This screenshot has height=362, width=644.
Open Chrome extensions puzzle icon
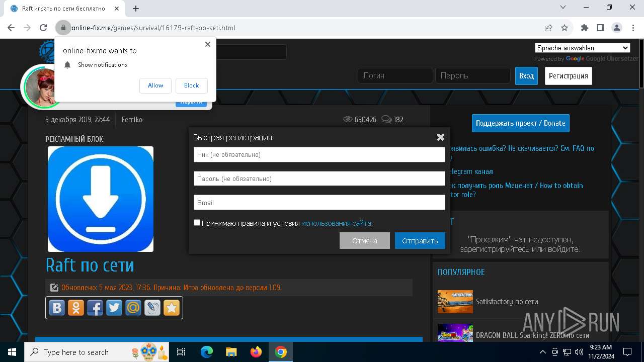(585, 28)
